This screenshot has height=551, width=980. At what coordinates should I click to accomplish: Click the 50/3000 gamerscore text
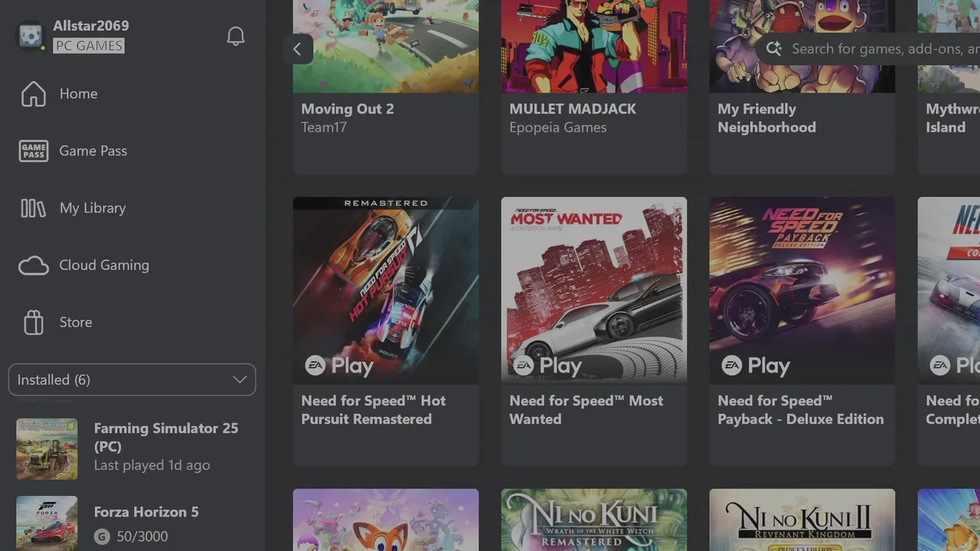coord(142,536)
